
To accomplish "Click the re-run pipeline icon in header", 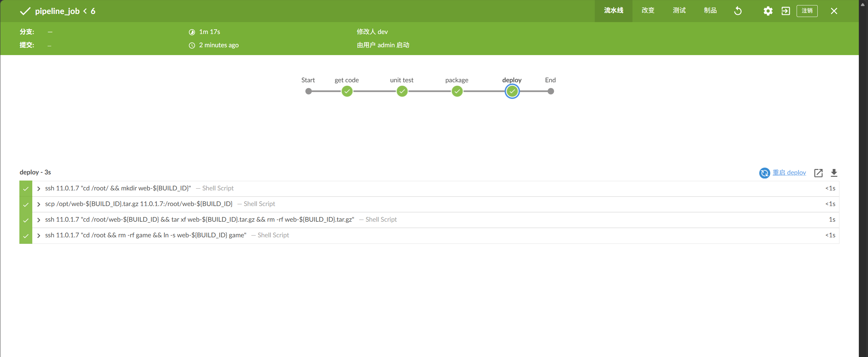I will click(738, 11).
